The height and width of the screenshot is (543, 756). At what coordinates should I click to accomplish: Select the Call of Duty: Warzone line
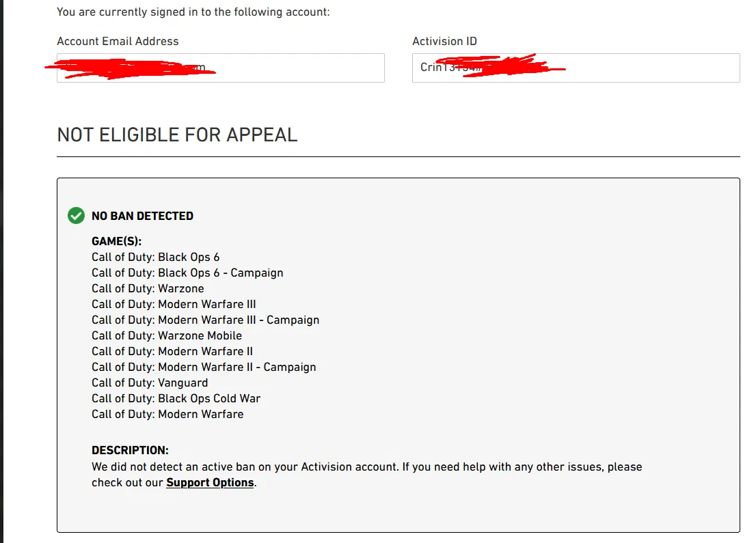tap(148, 288)
